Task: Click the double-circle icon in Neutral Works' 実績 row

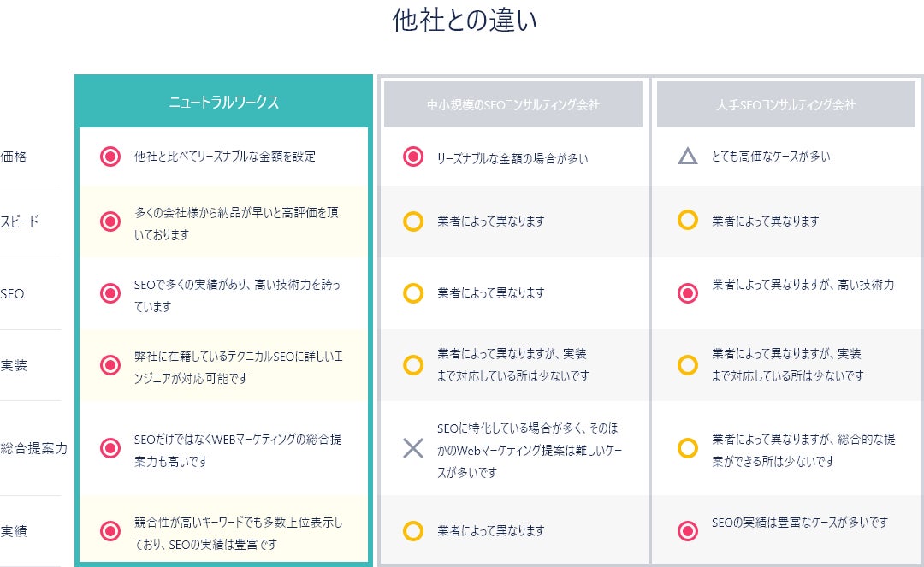Action: point(110,531)
